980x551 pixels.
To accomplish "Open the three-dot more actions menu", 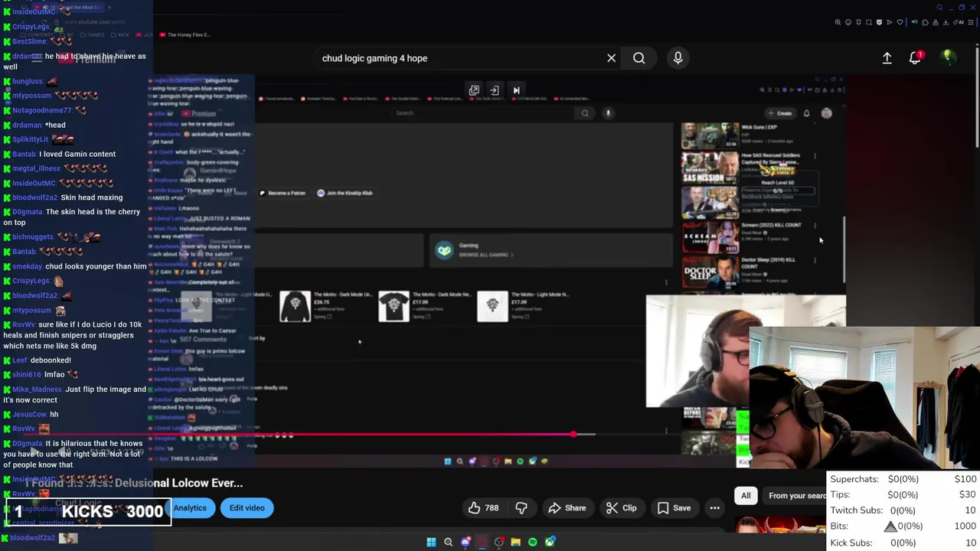I will pos(714,508).
